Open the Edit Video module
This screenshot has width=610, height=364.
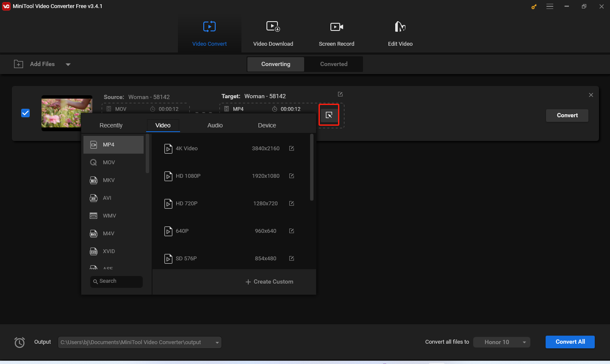click(x=400, y=34)
